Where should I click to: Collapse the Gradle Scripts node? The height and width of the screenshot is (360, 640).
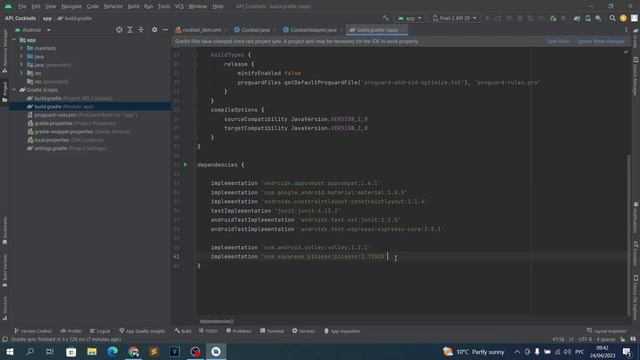click(14, 90)
